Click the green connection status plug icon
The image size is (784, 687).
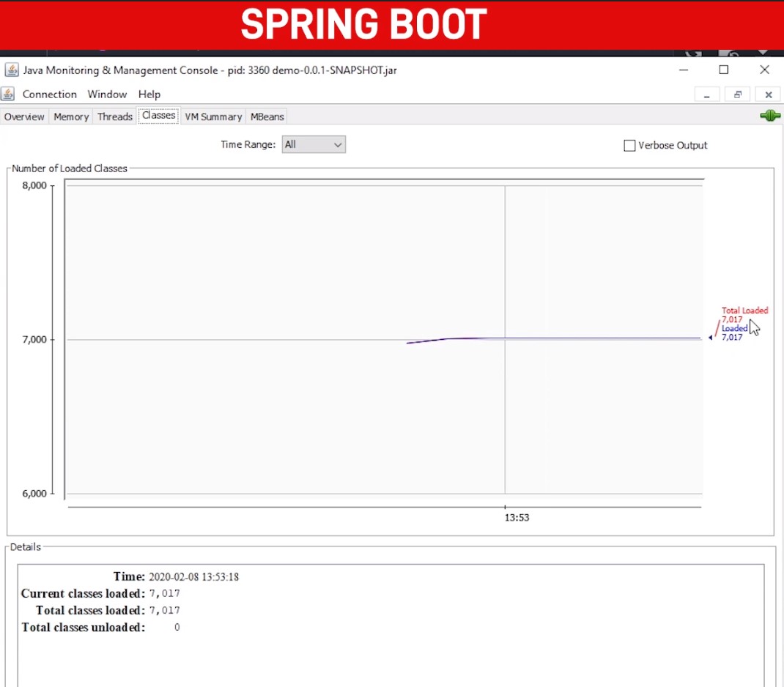769,116
